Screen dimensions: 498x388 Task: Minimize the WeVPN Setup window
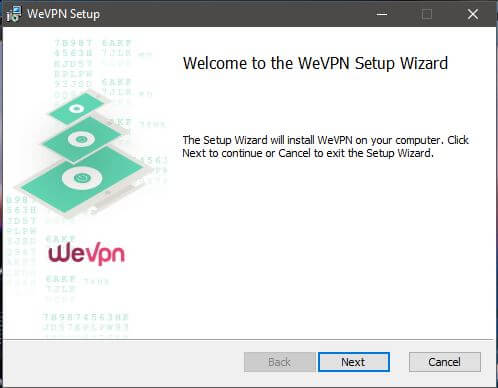[x=382, y=14]
